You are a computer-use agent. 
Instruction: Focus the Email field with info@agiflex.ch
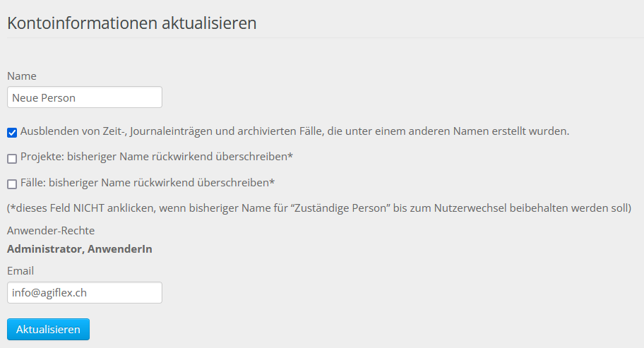click(85, 293)
